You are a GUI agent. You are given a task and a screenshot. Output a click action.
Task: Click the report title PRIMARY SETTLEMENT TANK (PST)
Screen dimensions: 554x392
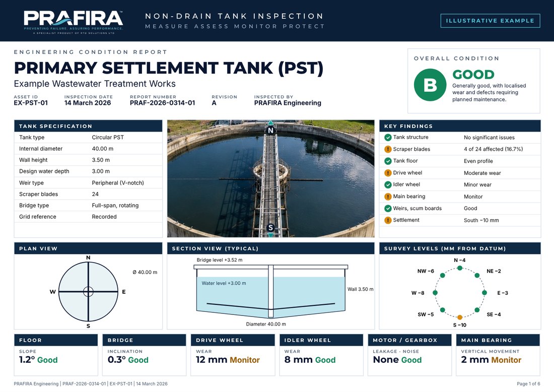(x=169, y=68)
